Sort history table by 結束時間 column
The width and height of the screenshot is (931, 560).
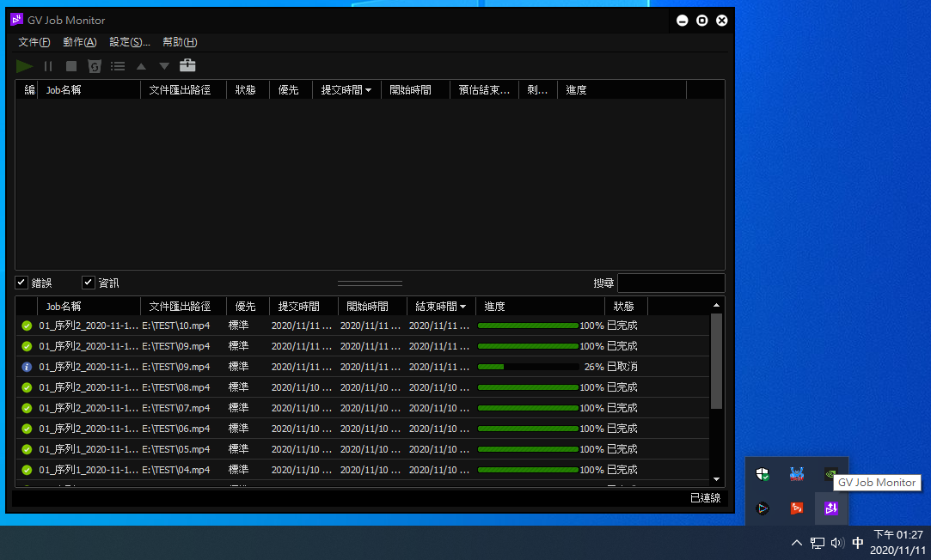[440, 307]
